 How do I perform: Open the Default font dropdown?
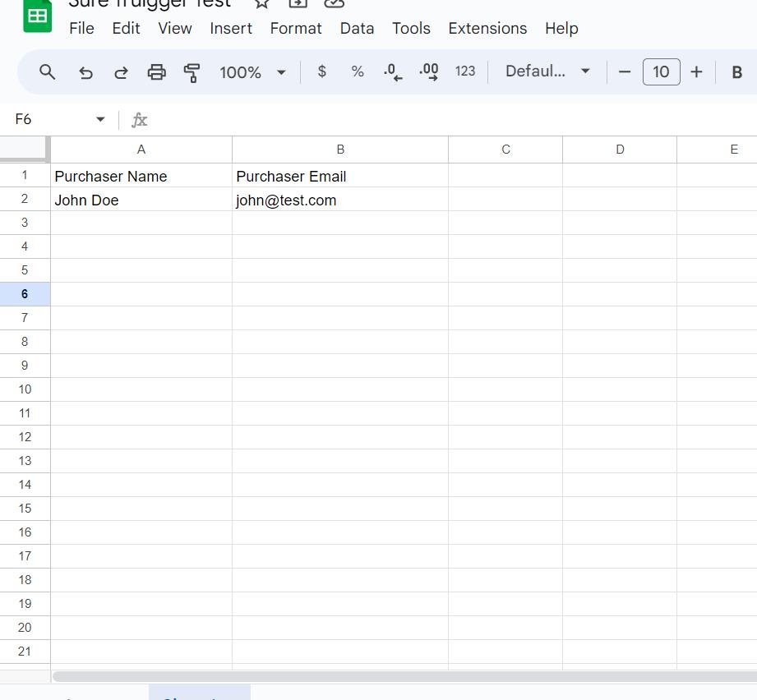pos(547,71)
